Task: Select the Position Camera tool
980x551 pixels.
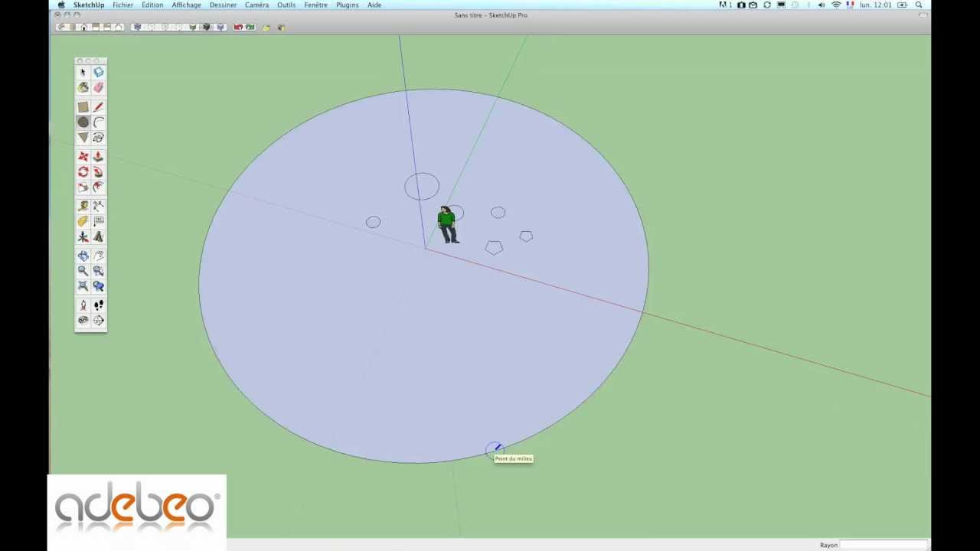Action: click(x=83, y=305)
